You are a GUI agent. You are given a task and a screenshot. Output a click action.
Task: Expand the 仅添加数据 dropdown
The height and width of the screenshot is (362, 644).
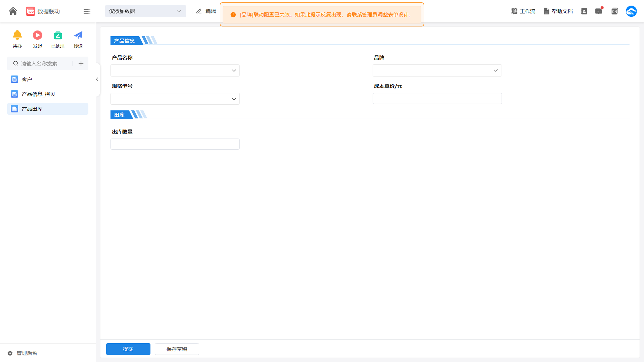click(145, 11)
